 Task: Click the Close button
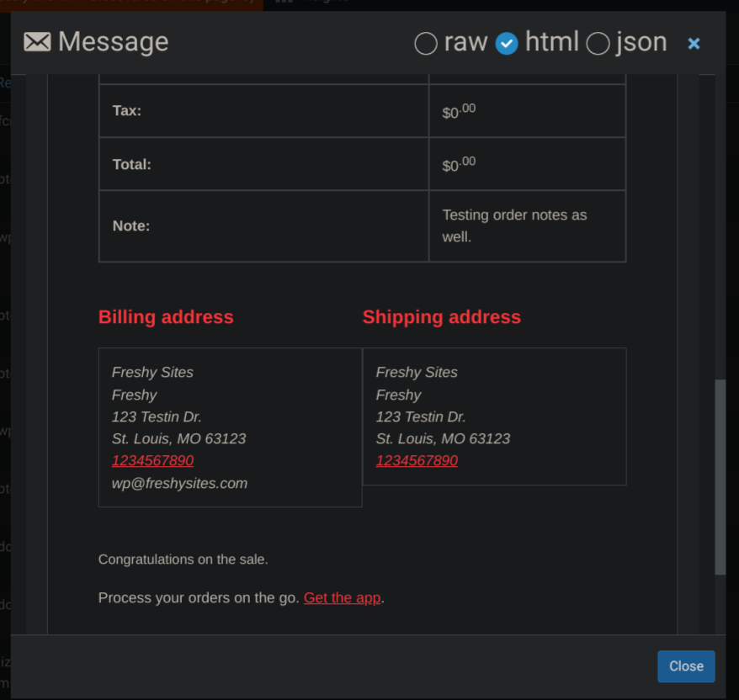[x=685, y=666]
